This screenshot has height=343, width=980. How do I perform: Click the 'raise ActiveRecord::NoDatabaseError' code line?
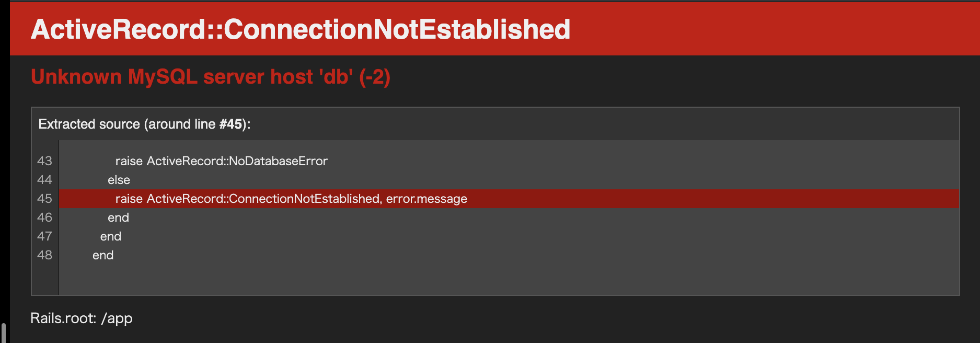pyautogui.click(x=221, y=161)
